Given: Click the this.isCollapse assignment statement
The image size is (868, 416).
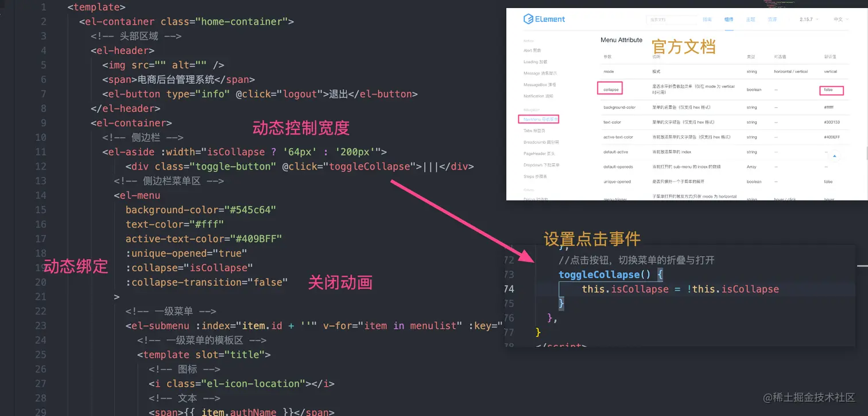Looking at the screenshot, I should [x=680, y=289].
